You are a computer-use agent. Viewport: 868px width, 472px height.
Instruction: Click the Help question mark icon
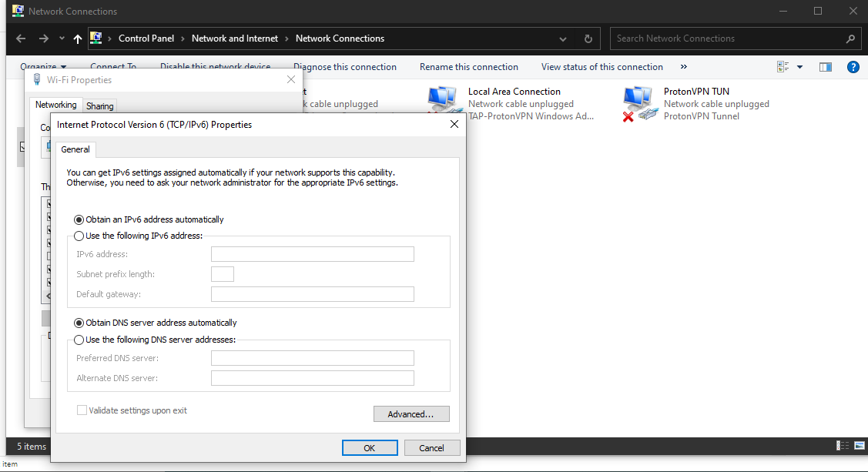[853, 67]
